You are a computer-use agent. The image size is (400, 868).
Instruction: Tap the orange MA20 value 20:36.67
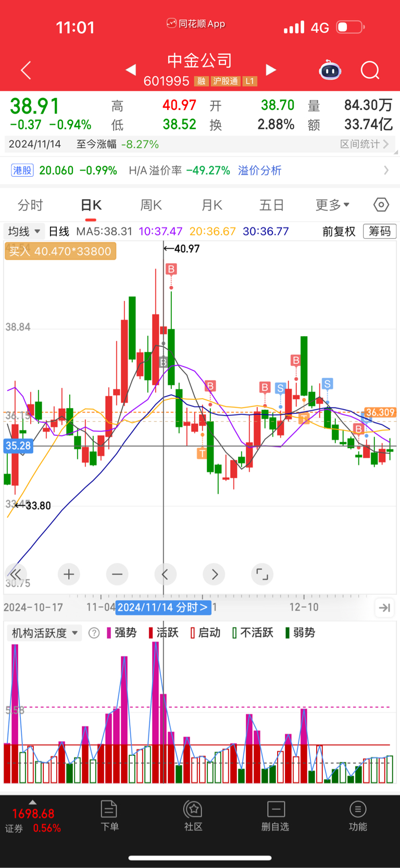pyautogui.click(x=213, y=231)
